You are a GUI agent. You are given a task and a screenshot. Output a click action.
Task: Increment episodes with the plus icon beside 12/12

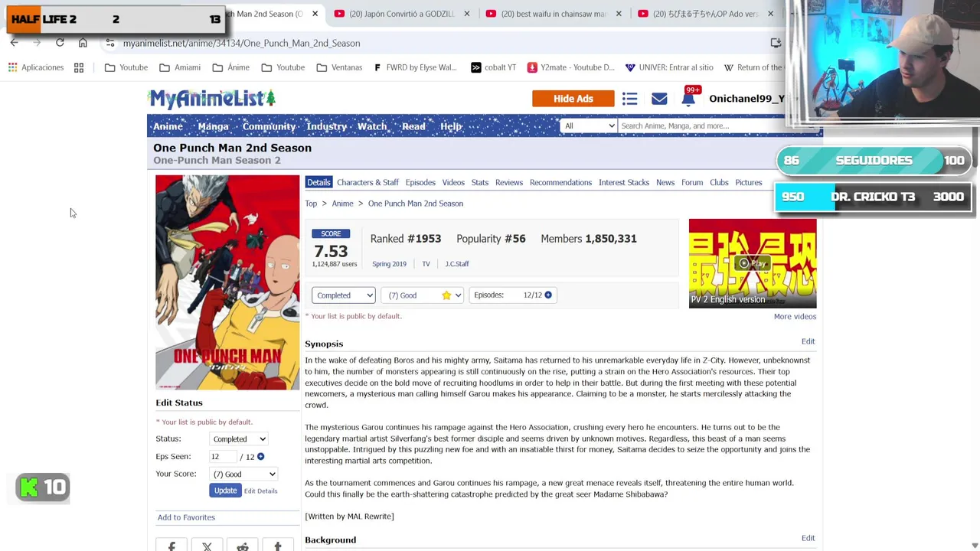click(x=548, y=295)
